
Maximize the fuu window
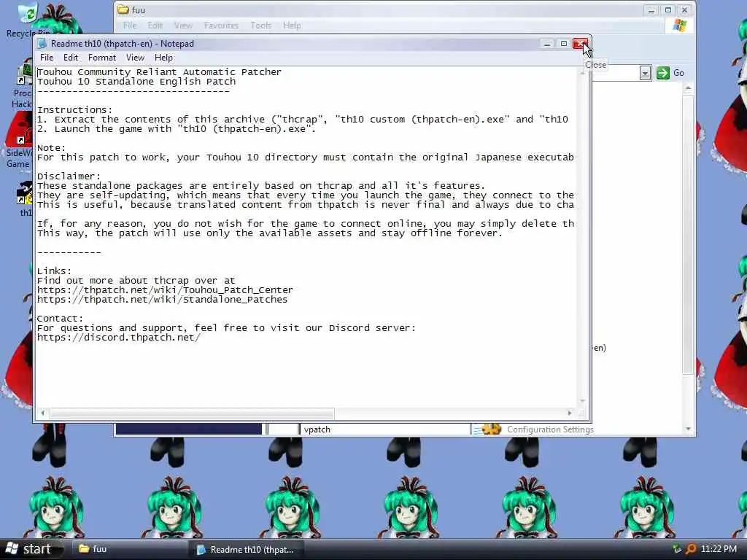668,10
